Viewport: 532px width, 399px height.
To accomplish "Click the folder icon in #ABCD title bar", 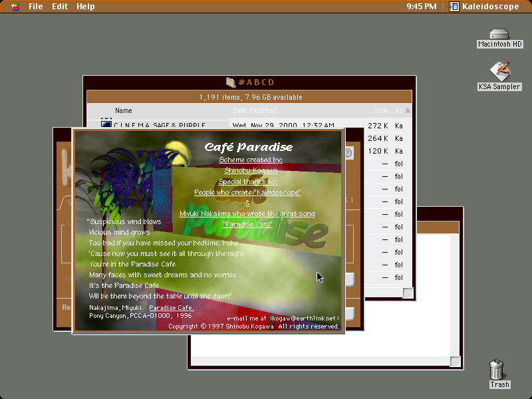I will pos(231,82).
